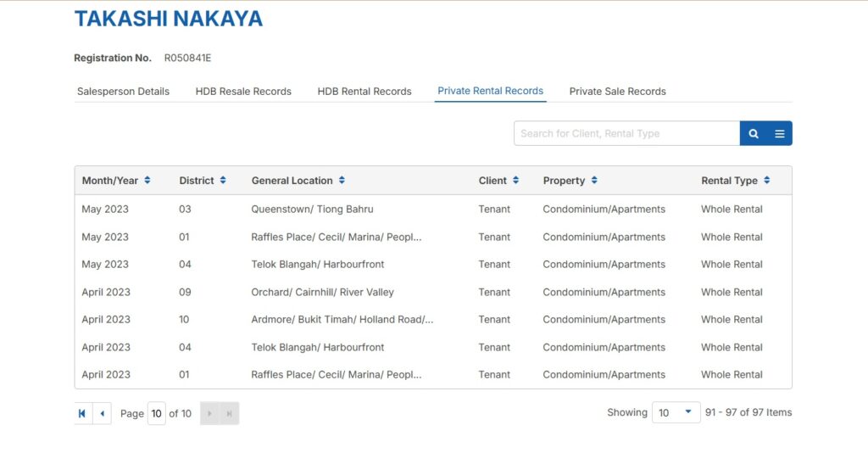Expand the Showing items-per-page dropdown
This screenshot has width=868, height=453.
pyautogui.click(x=676, y=413)
